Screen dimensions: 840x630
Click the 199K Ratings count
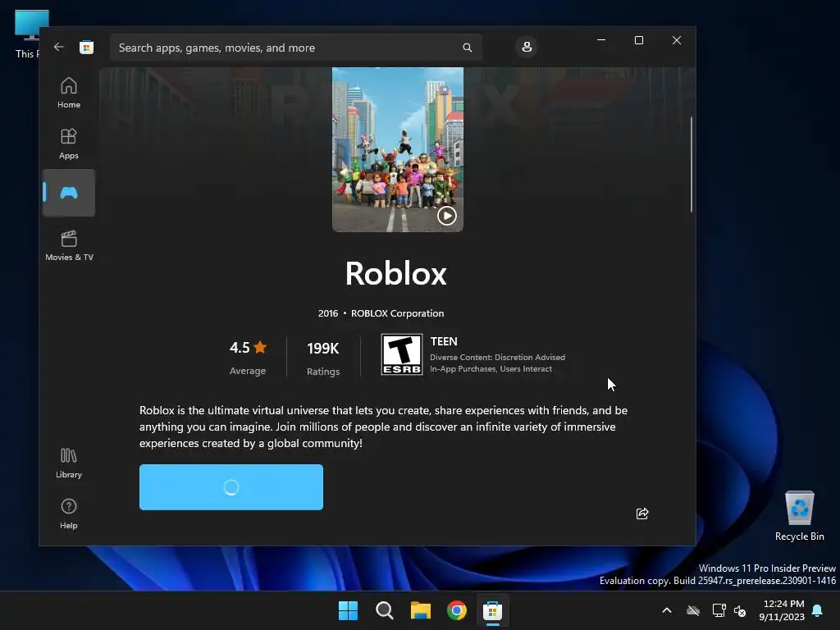click(323, 358)
